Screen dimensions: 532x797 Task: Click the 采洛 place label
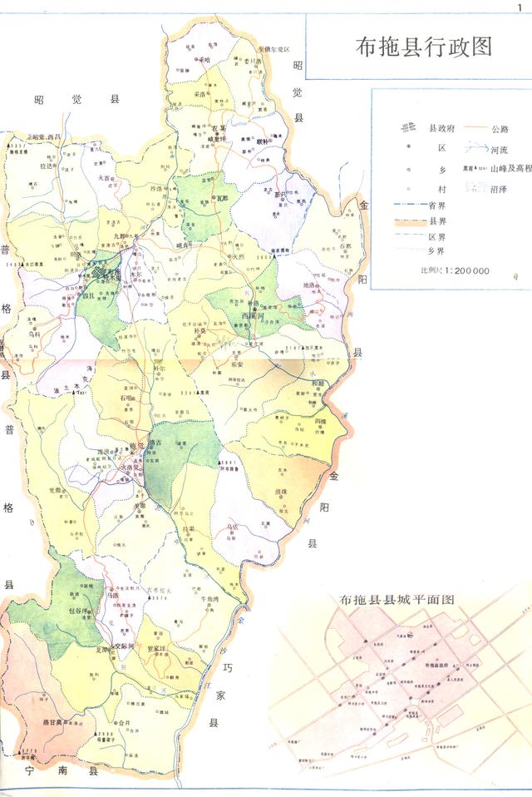[x=200, y=95]
